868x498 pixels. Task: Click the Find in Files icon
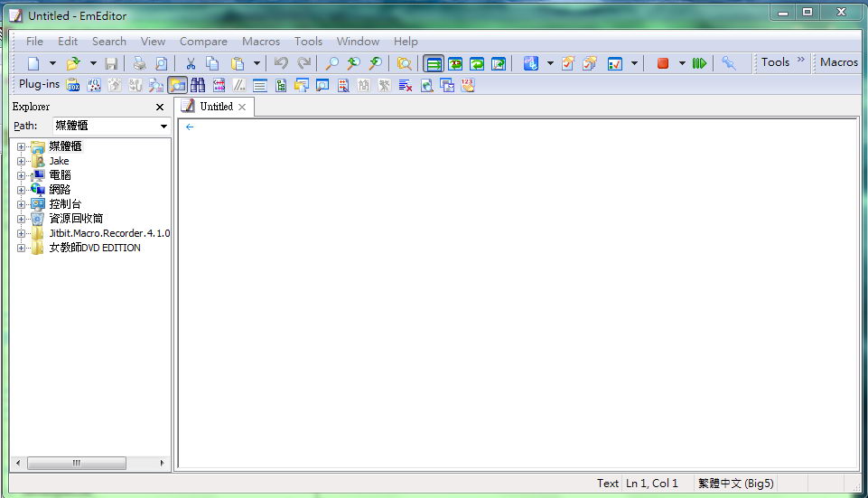[x=405, y=63]
